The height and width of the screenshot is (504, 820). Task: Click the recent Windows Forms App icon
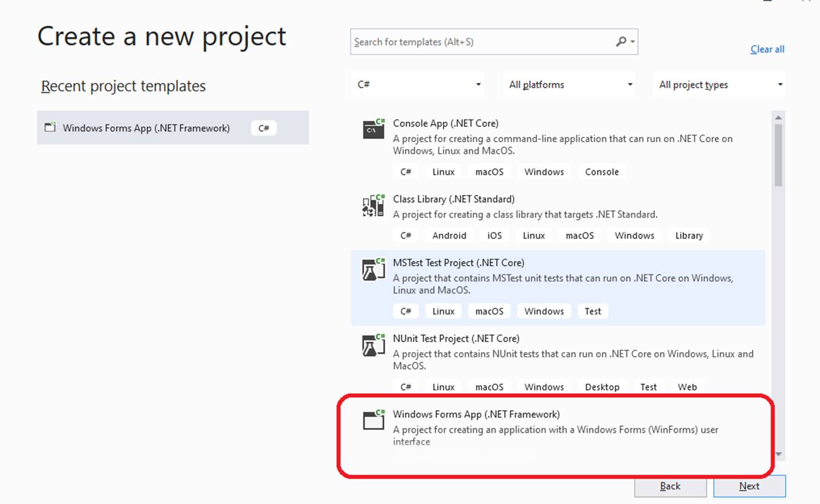click(50, 127)
